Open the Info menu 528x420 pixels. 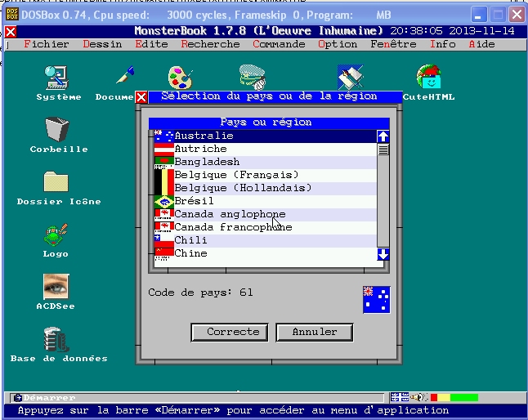tap(443, 44)
